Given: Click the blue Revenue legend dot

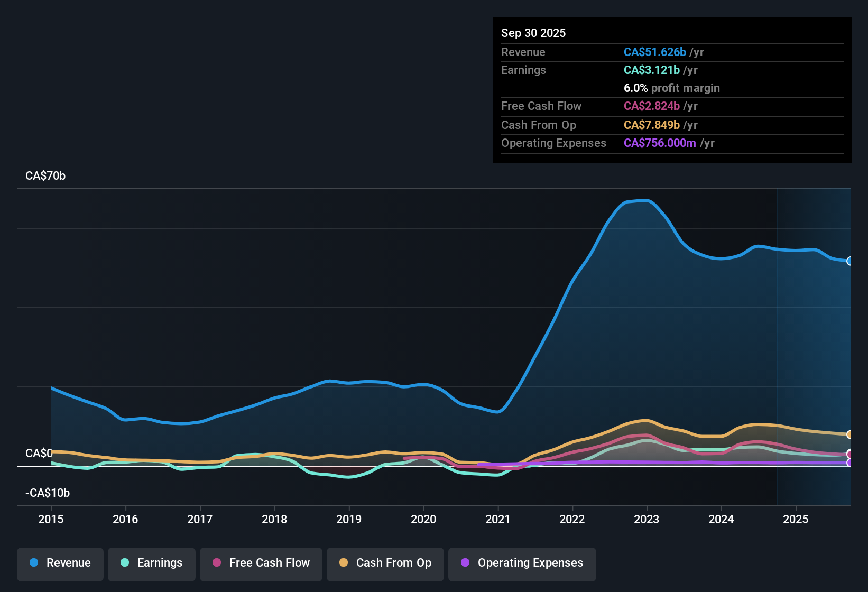Looking at the screenshot, I should click(34, 562).
